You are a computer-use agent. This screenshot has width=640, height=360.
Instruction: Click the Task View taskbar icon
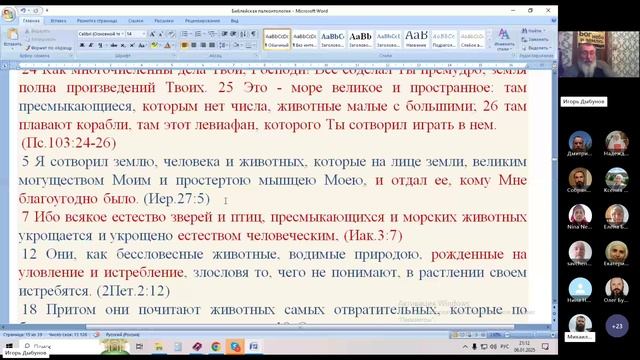[x=139, y=347]
